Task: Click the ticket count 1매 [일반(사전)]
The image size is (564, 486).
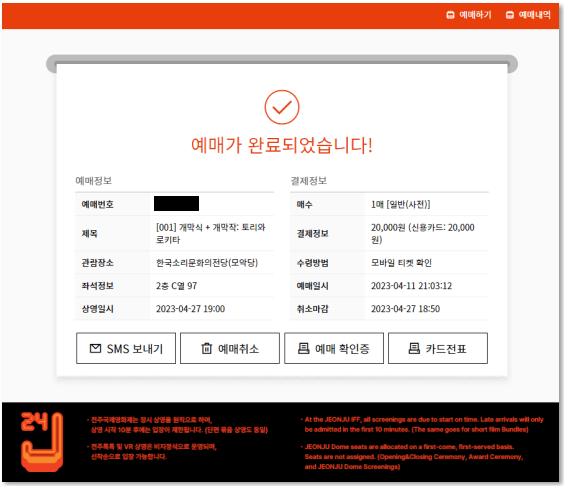Action: tap(401, 204)
